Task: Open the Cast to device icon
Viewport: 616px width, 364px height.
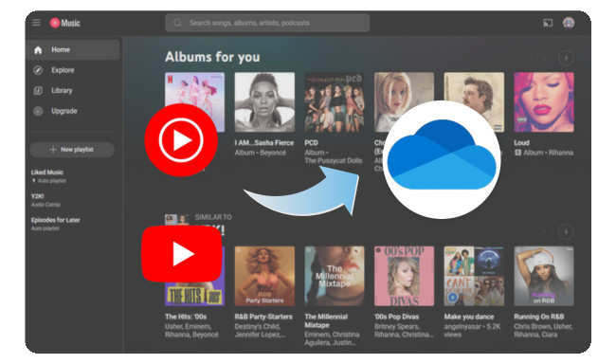Action: tap(548, 23)
